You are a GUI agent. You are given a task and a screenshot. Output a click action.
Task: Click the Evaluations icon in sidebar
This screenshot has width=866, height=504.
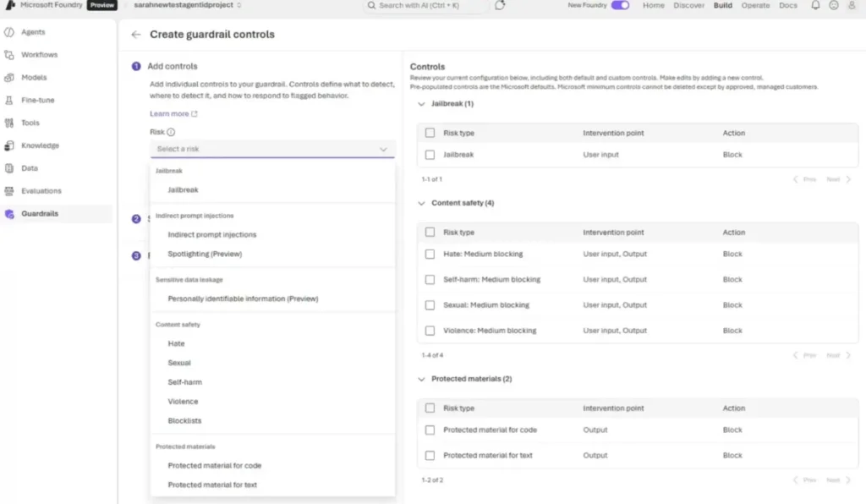point(8,191)
